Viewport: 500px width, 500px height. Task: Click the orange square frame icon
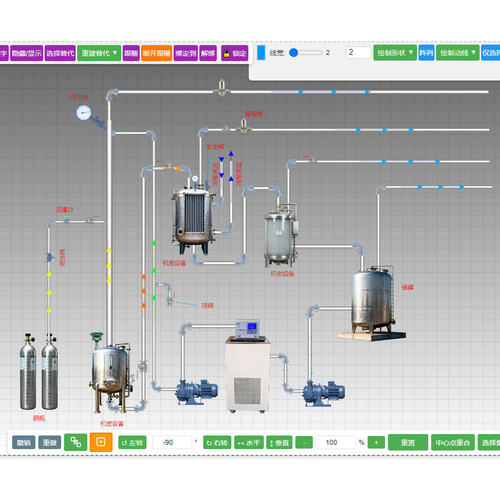click(101, 442)
